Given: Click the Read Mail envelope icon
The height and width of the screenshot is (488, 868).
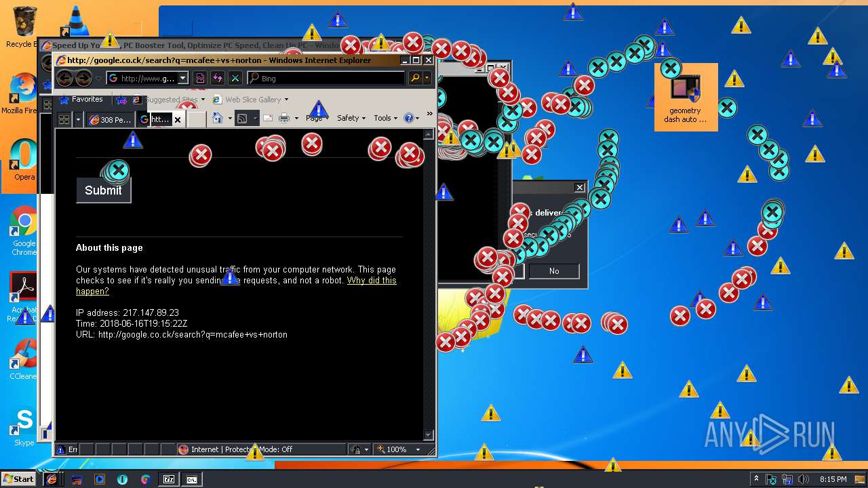Looking at the screenshot, I should tap(268, 118).
